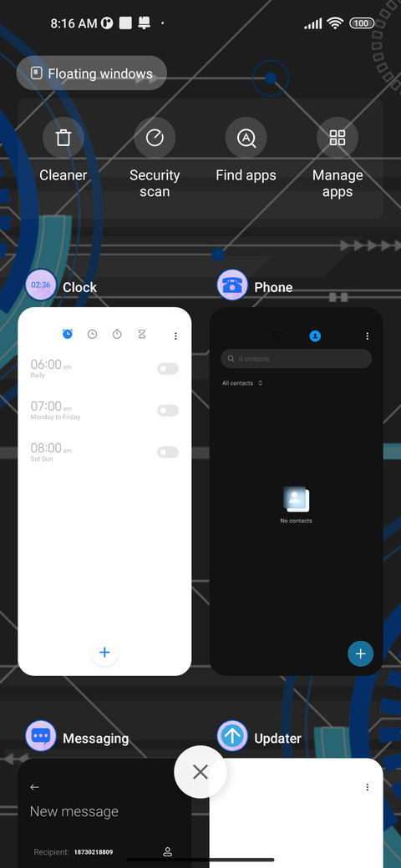Add new alarm in Clock card
The image size is (401, 868).
(x=104, y=653)
